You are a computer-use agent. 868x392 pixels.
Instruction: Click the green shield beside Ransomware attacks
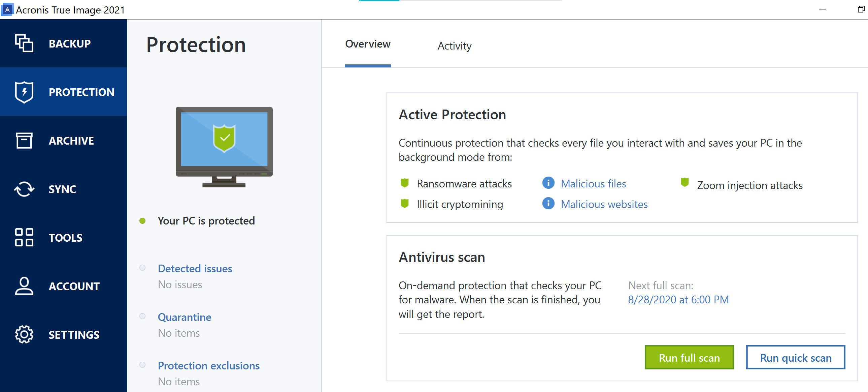(404, 183)
